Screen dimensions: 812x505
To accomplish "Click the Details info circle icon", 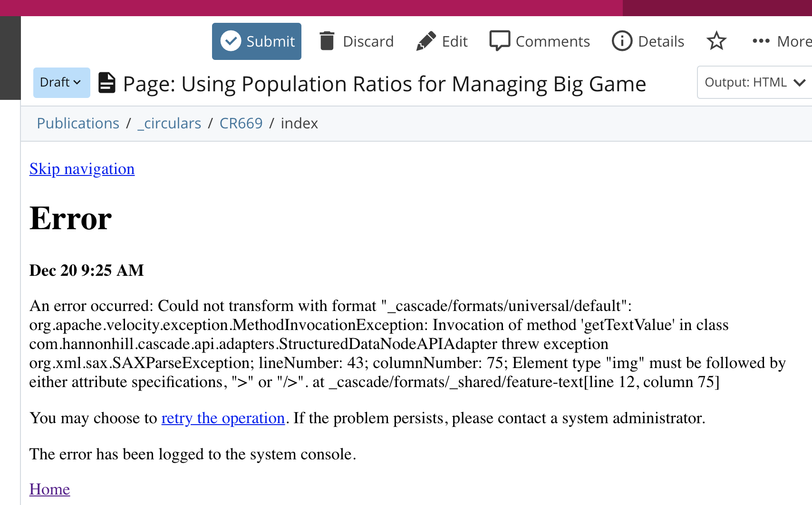I will coord(622,41).
